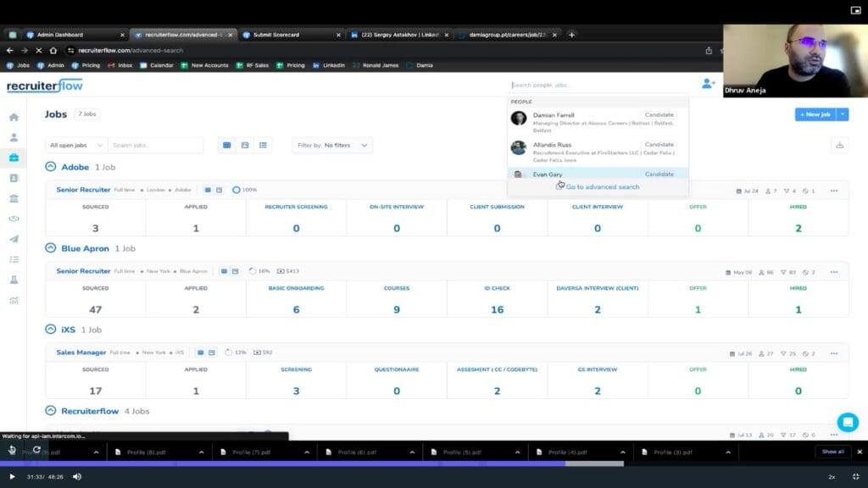Open the bank building icon in sidebar
Image resolution: width=868 pixels, height=488 pixels.
[x=14, y=198]
